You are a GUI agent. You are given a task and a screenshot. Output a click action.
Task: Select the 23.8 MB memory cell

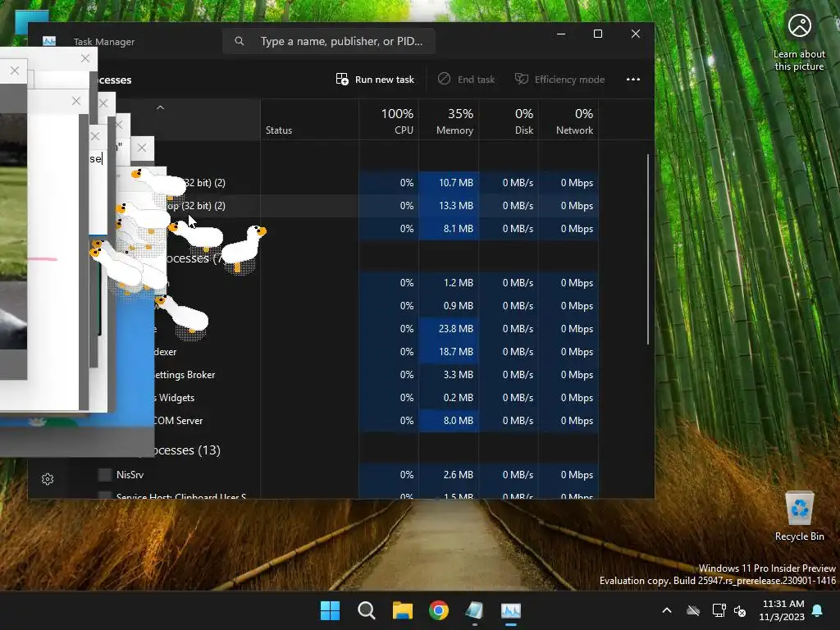tap(449, 329)
